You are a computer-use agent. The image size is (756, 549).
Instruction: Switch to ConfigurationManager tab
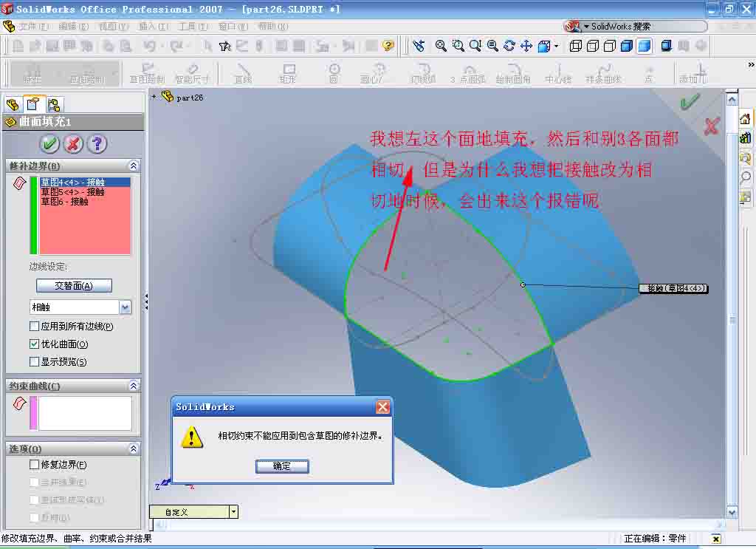(x=54, y=104)
